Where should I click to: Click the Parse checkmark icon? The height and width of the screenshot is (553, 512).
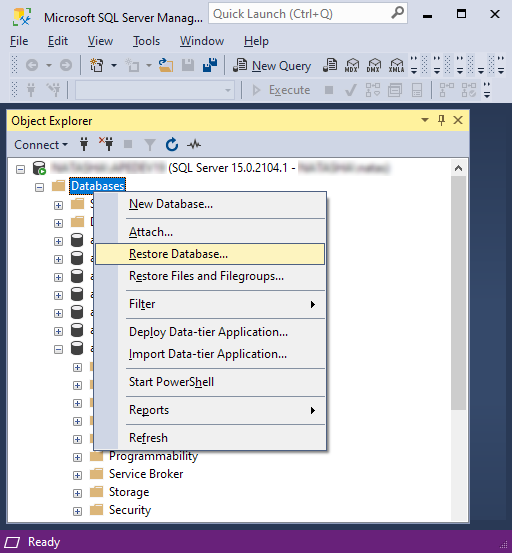point(351,90)
